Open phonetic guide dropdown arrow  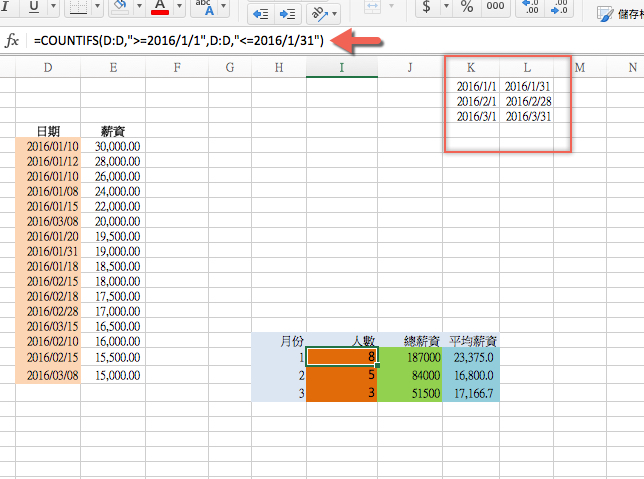click(x=223, y=7)
